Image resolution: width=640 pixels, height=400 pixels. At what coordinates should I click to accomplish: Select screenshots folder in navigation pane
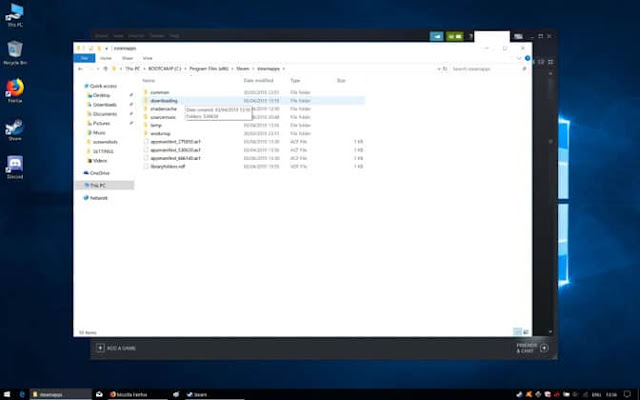click(x=104, y=142)
